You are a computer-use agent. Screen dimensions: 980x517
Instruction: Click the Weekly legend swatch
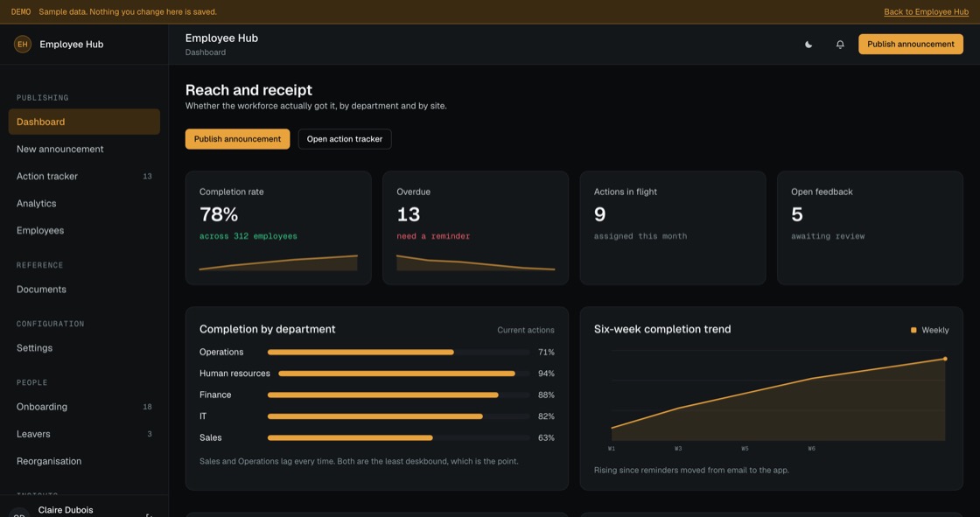pyautogui.click(x=913, y=330)
